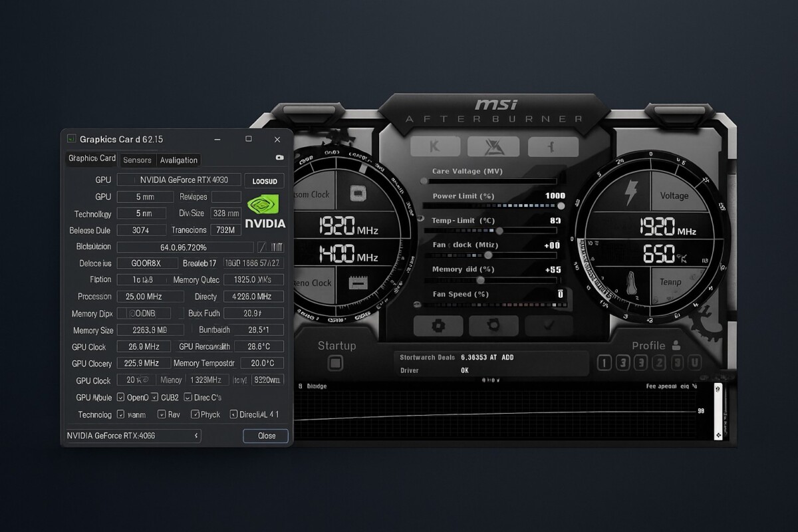Click the Directy value 4226.0 MHz
This screenshot has height=532, width=798.
click(x=254, y=297)
